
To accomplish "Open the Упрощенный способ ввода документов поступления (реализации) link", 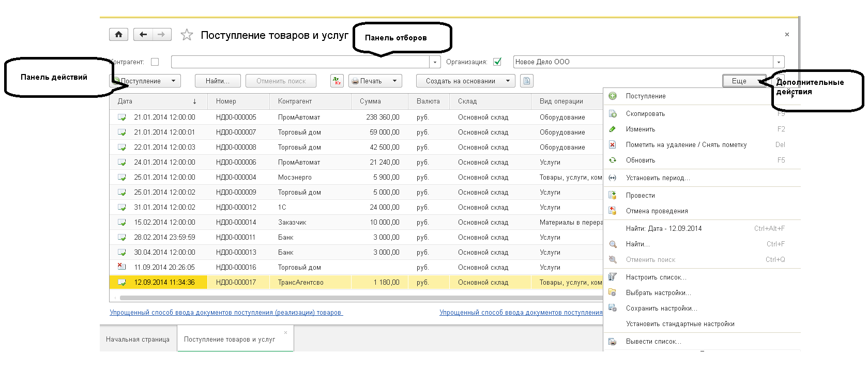I will [x=226, y=313].
